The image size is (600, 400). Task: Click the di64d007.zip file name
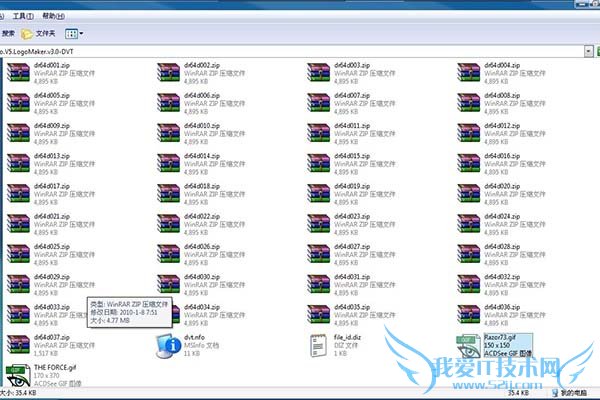pos(352,96)
